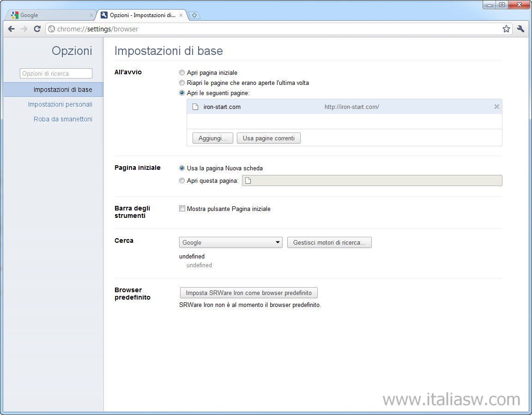532x415 pixels.
Task: Set SRWare Iron as default browser
Action: 249,293
